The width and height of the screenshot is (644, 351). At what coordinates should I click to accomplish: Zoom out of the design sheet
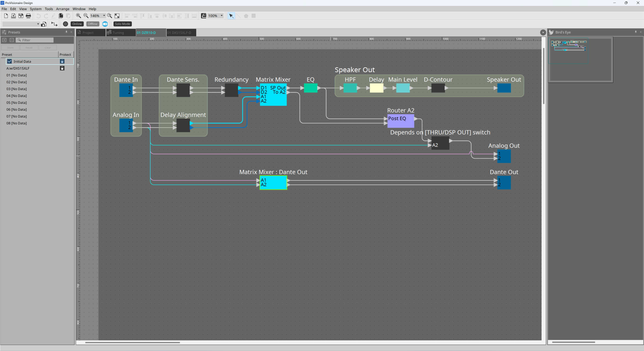tap(86, 16)
